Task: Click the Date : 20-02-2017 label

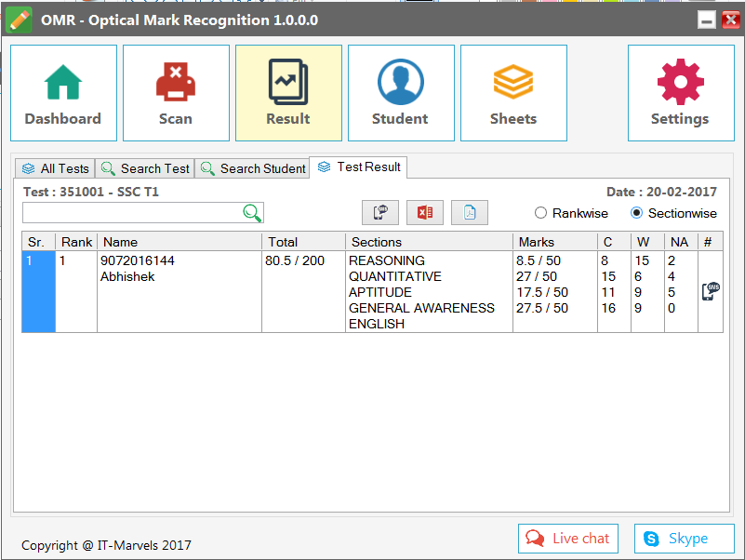Action: (x=661, y=192)
